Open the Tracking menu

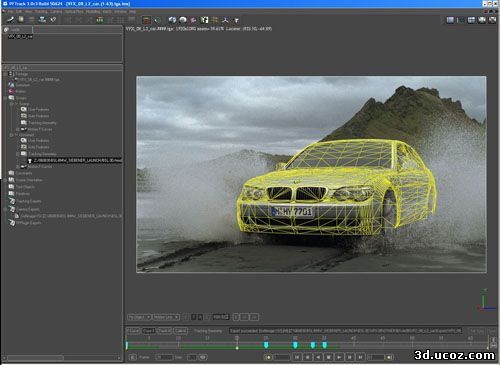click(x=41, y=12)
